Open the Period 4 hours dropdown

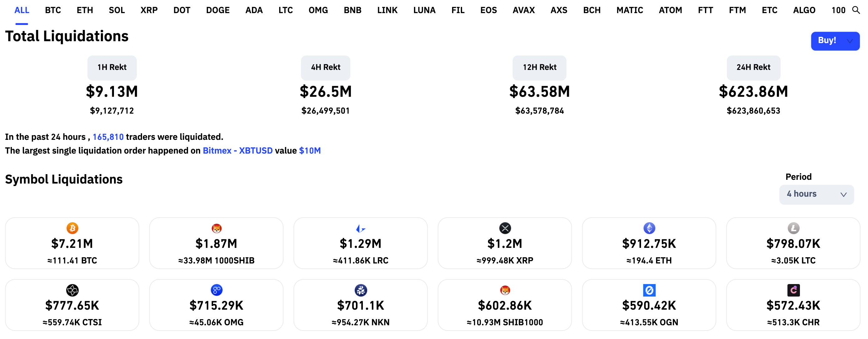point(816,194)
